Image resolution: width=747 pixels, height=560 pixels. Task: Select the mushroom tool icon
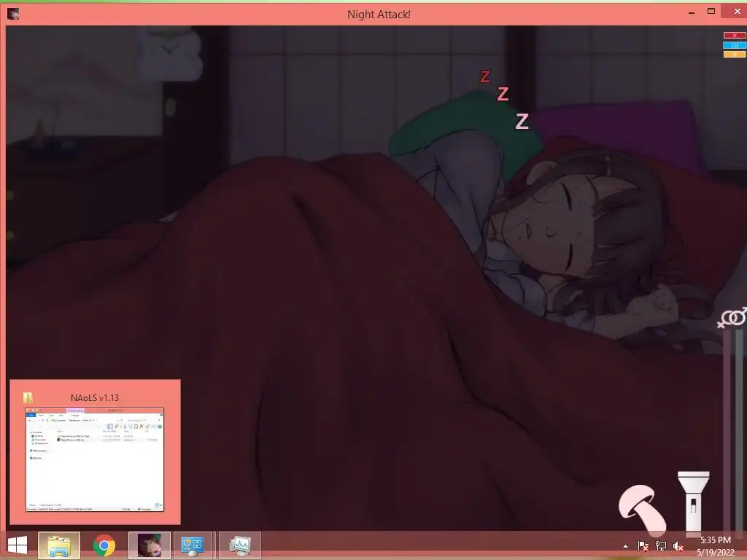[x=642, y=510]
